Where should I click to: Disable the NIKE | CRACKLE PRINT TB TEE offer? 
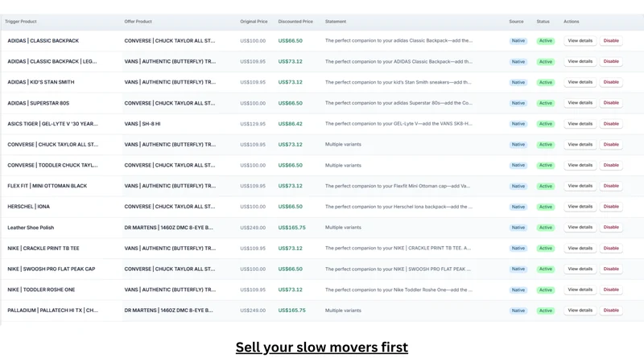(611, 248)
